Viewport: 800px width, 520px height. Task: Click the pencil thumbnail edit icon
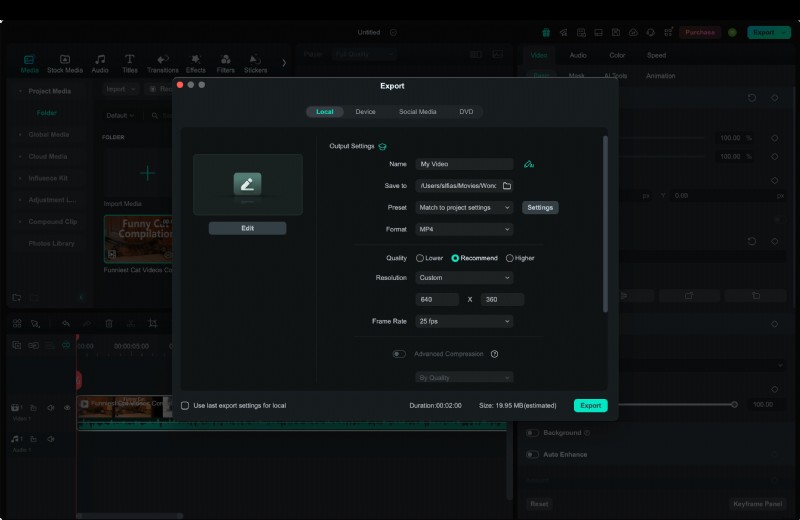click(247, 184)
